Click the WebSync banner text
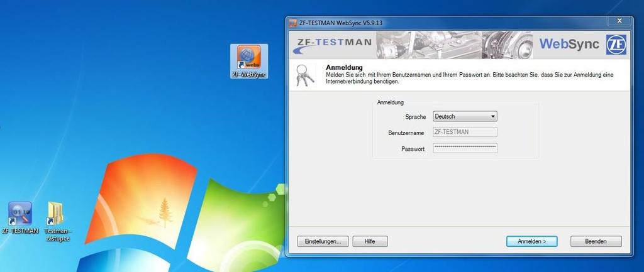644x272 pixels. pyautogui.click(x=569, y=44)
